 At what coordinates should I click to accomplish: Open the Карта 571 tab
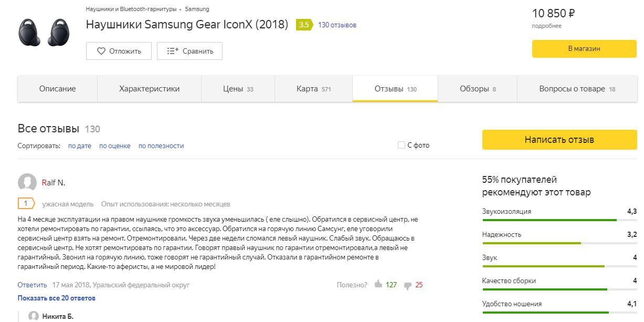pos(313,89)
